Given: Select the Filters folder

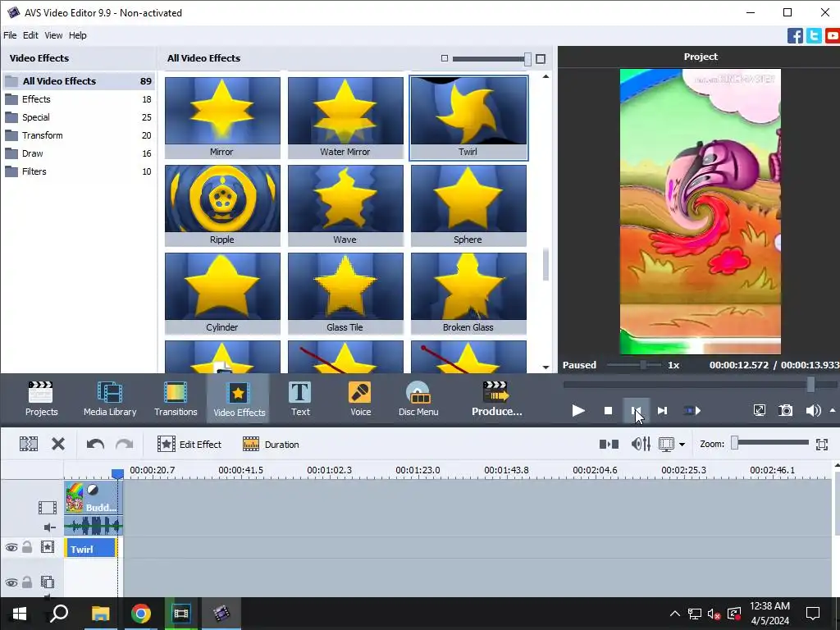Looking at the screenshot, I should click(x=79, y=171).
